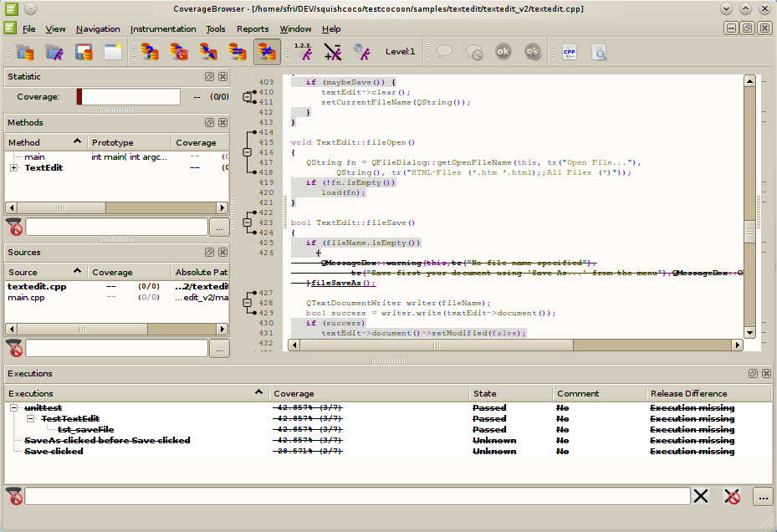The width and height of the screenshot is (777, 532).
Task: Click the filter funnel icon under the Sources list
Action: click(x=14, y=348)
